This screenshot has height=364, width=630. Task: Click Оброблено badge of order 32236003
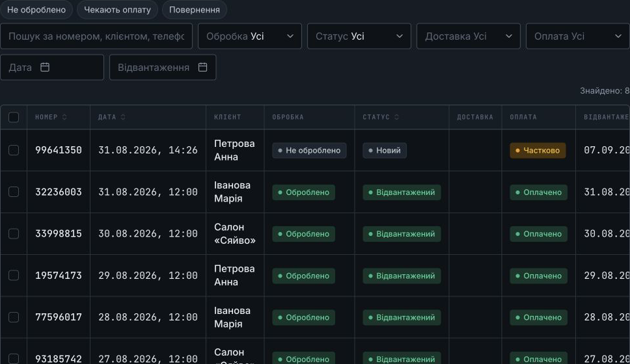[x=303, y=192]
